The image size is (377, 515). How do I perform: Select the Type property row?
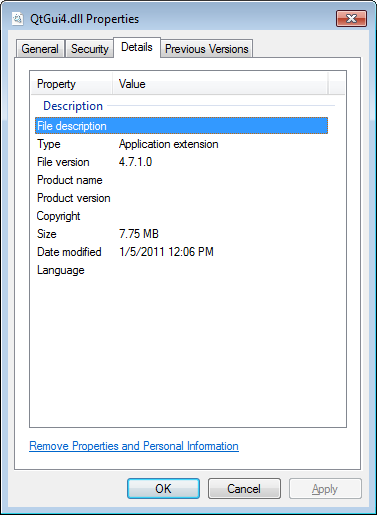[x=181, y=144]
